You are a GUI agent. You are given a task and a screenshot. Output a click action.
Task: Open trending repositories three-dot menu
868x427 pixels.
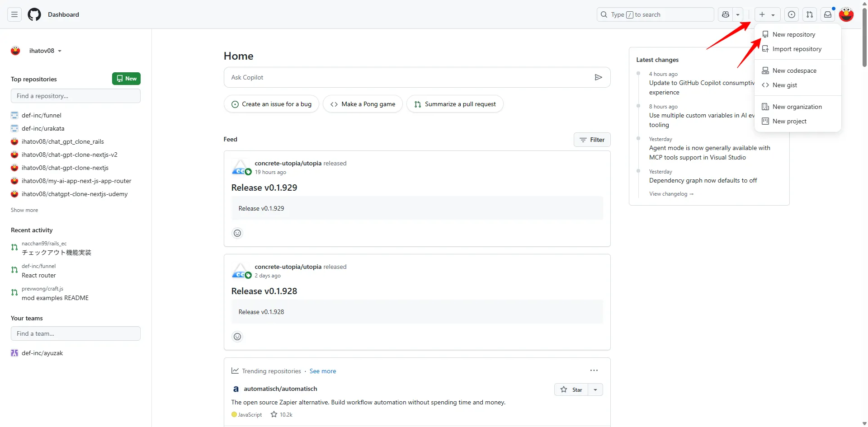click(x=594, y=371)
